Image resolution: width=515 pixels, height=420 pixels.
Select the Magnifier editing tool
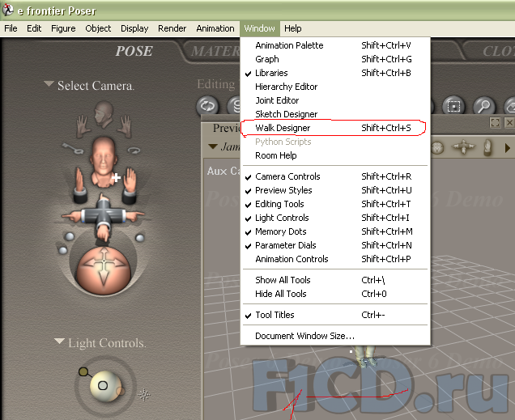(483, 106)
